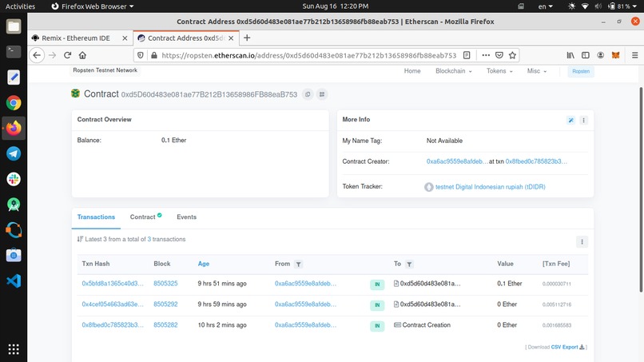Open Firefox account icon
Image resolution: width=644 pixels, height=362 pixels.
click(601, 55)
